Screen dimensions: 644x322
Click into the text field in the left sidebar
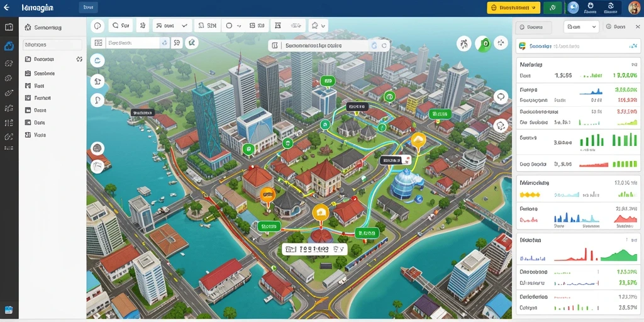[x=52, y=45]
